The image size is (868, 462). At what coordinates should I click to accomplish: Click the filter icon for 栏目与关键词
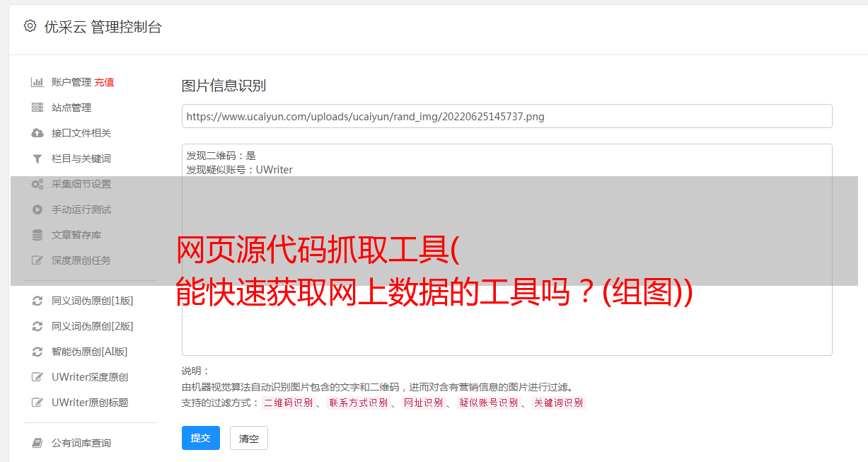tap(37, 158)
